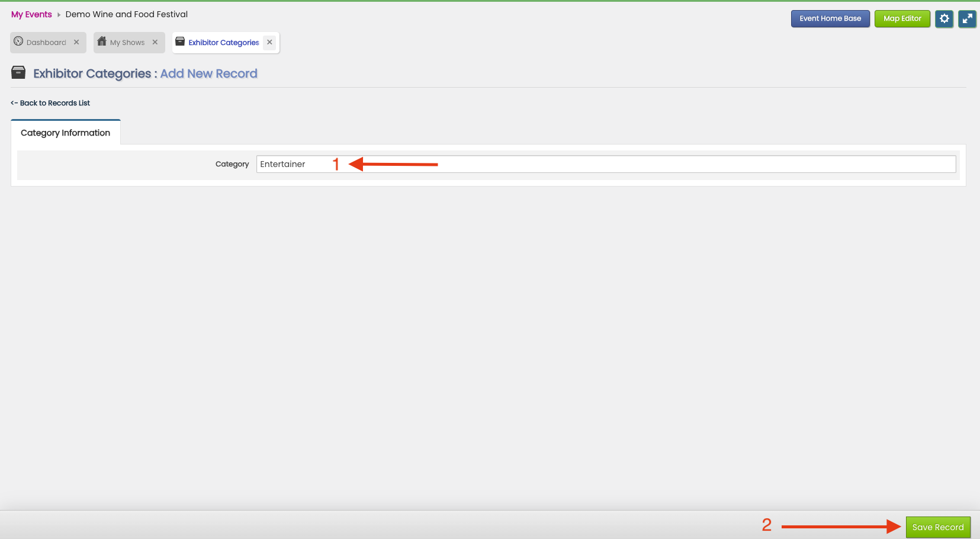Click the Exhibitor Categories tab archive icon
Viewport: 980px width, 539px height.
pyautogui.click(x=180, y=41)
